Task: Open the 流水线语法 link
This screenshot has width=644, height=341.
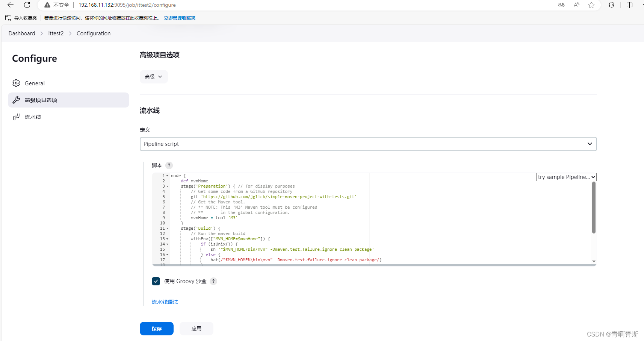Action: click(x=165, y=302)
